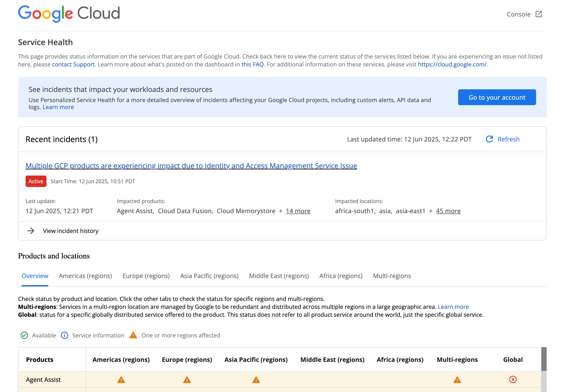Screen dimensions: 570x392
Task: Switch to Asia Pacific (regions) tab
Action: click(209, 276)
